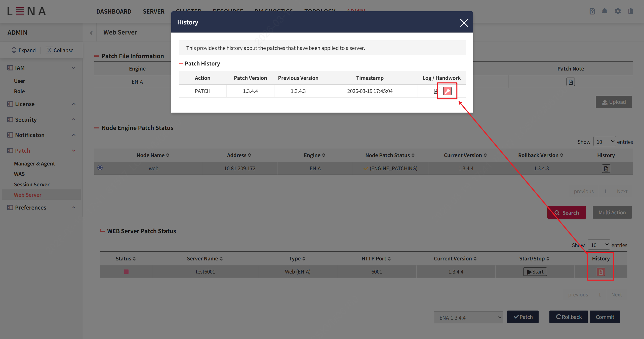Sort by HTTP Port column
The width and height of the screenshot is (644, 339).
(x=376, y=259)
